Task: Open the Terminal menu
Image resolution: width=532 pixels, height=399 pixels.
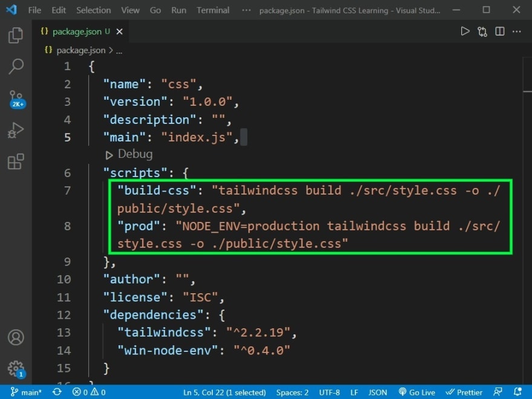Action: (x=213, y=10)
